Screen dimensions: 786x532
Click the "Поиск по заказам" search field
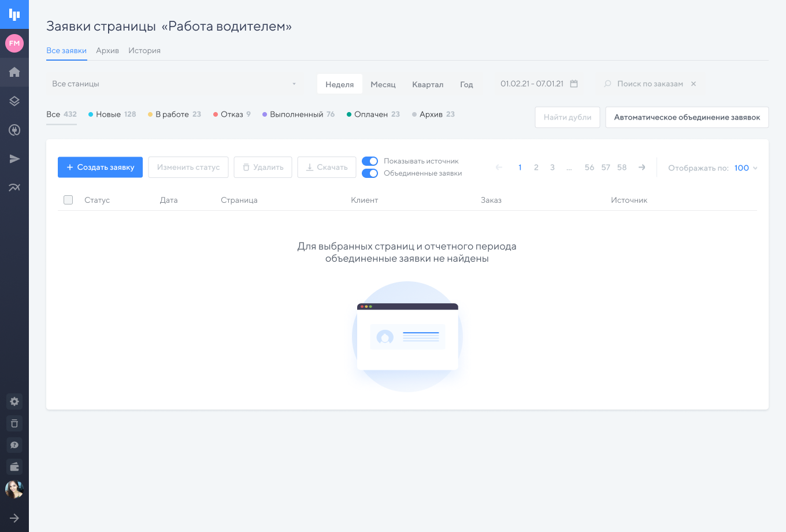pyautogui.click(x=650, y=84)
